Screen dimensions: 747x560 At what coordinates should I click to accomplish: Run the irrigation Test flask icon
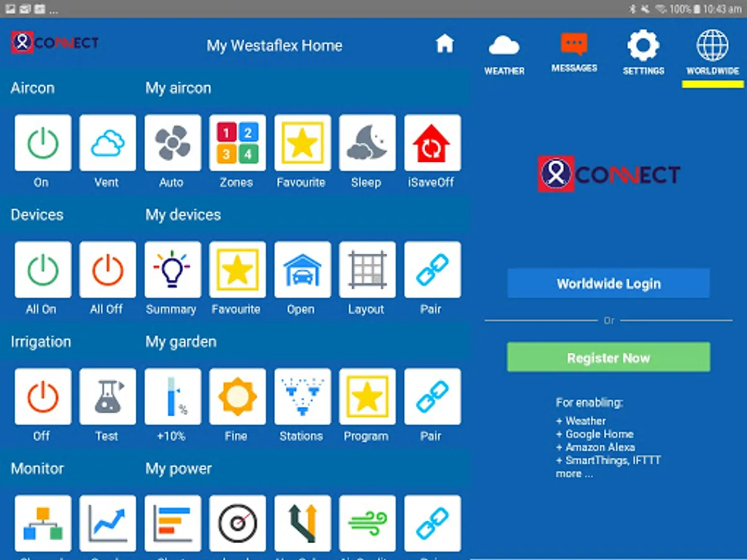coord(108,396)
